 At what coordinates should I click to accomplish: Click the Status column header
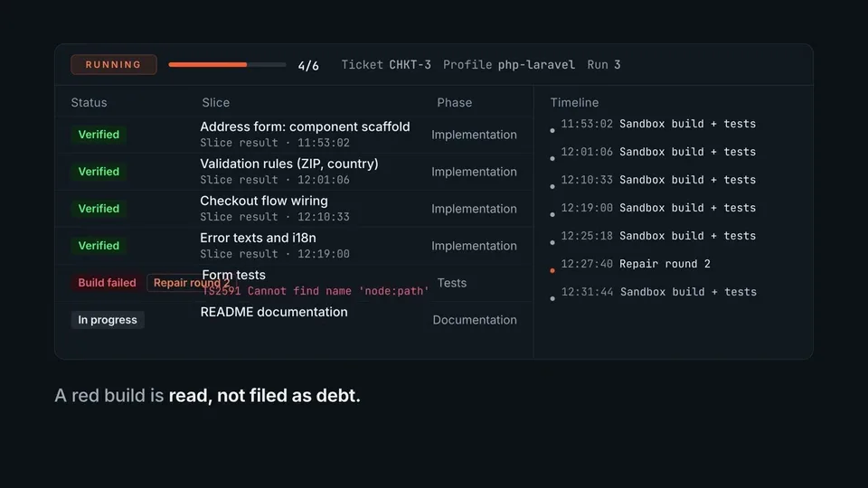coord(90,102)
